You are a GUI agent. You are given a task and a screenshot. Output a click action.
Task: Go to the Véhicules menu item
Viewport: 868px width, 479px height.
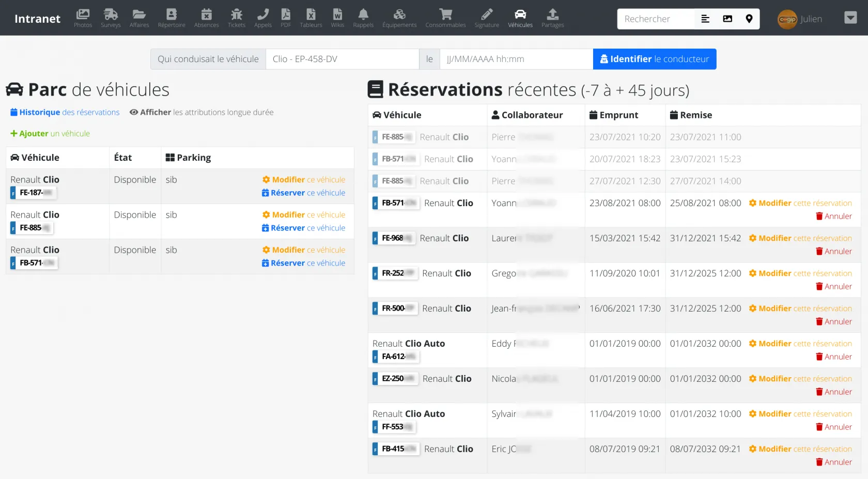(x=520, y=18)
